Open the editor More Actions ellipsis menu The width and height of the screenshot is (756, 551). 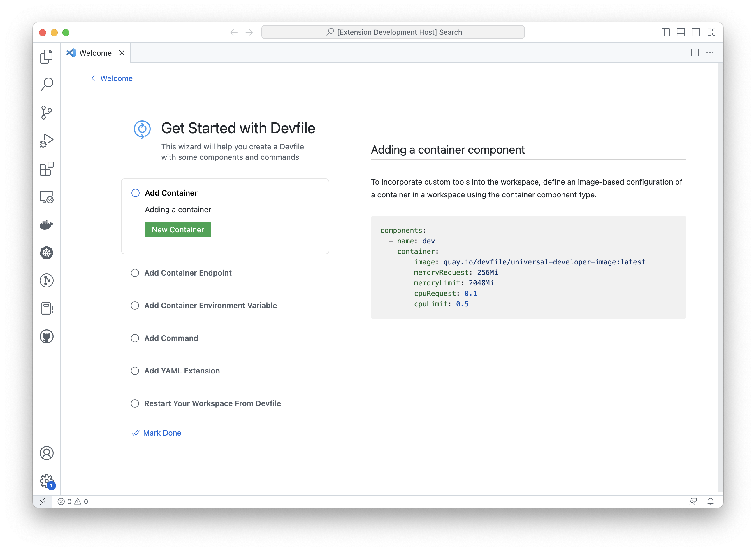tap(710, 53)
